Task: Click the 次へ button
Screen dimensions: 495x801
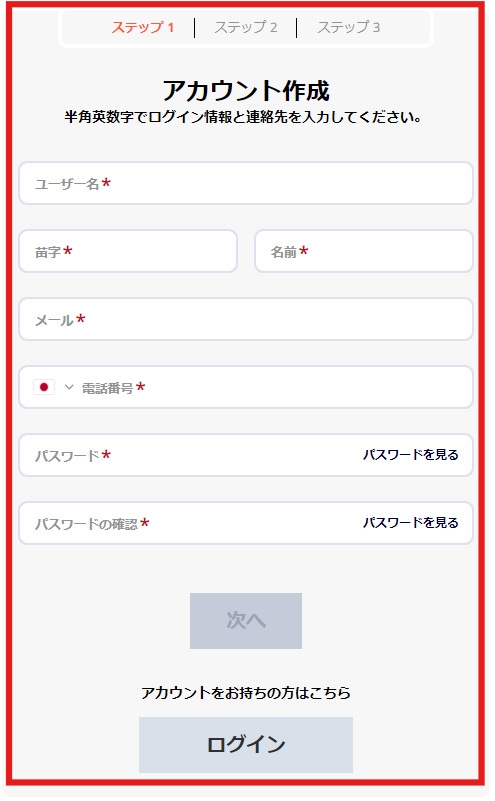Action: click(x=246, y=621)
